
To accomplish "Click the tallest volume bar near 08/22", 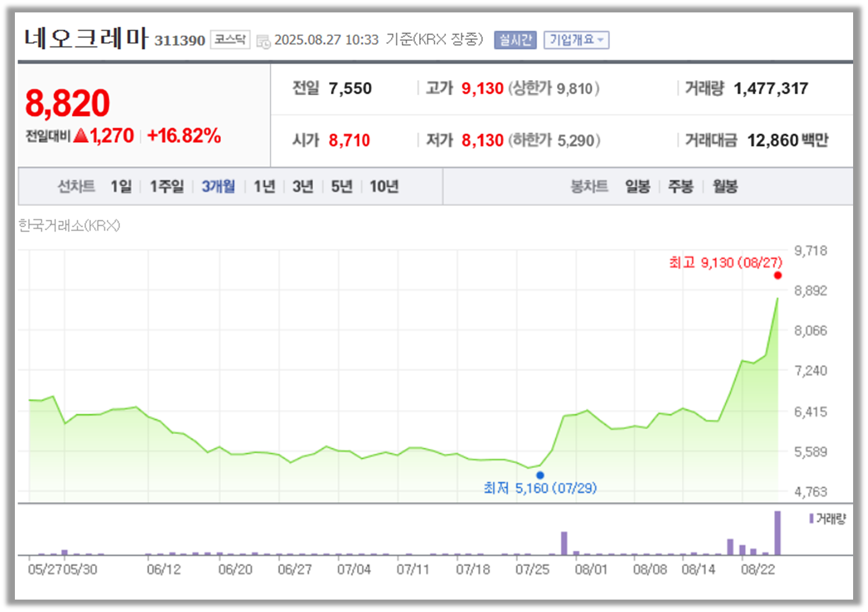I will pos(777,533).
